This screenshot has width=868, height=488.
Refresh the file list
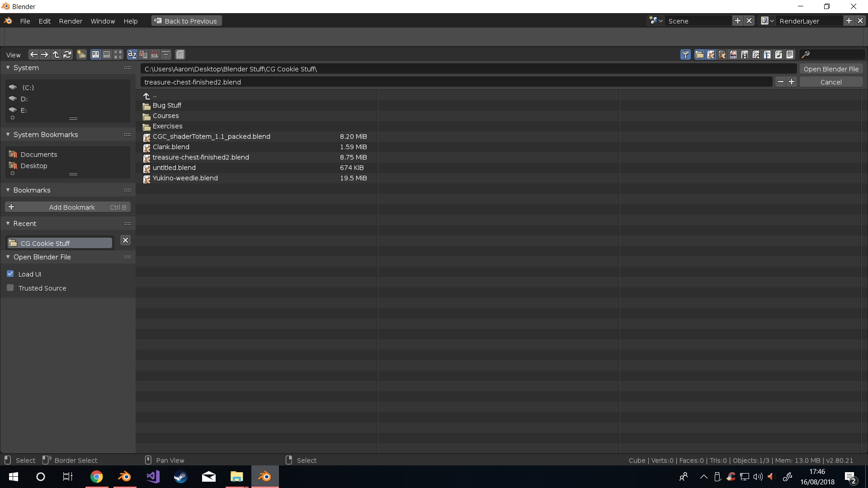point(67,55)
